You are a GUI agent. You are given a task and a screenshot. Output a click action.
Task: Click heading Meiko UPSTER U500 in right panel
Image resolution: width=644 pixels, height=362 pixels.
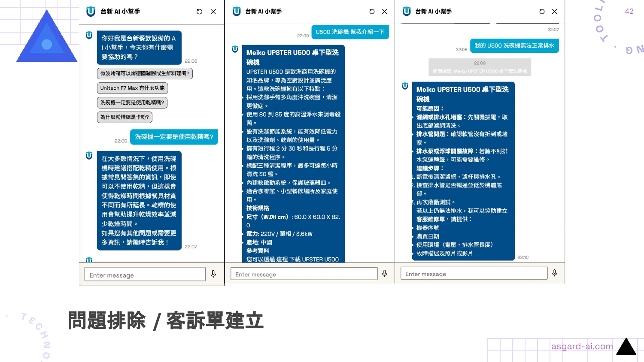tap(462, 94)
